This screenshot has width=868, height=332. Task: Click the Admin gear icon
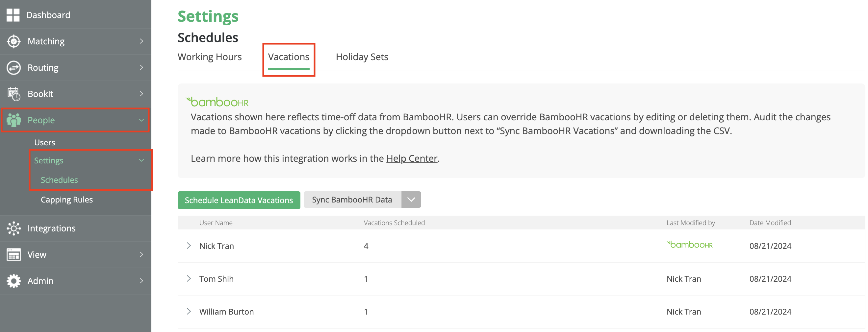[x=14, y=281]
